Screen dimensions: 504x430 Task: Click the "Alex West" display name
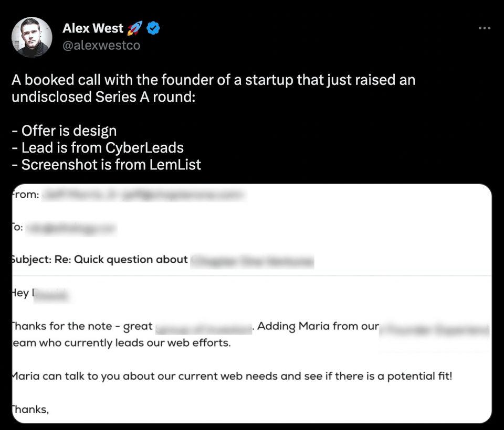93,28
